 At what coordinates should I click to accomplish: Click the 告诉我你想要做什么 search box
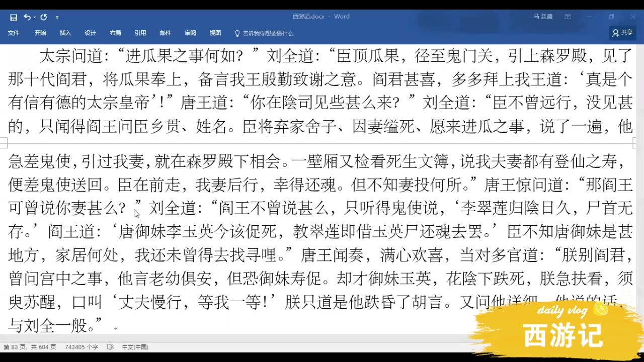pyautogui.click(x=268, y=33)
